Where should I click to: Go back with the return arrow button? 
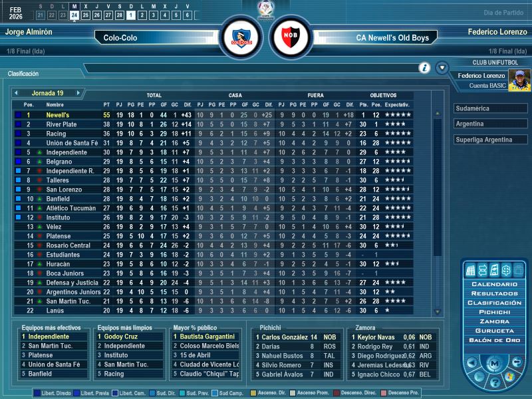pos(517,362)
